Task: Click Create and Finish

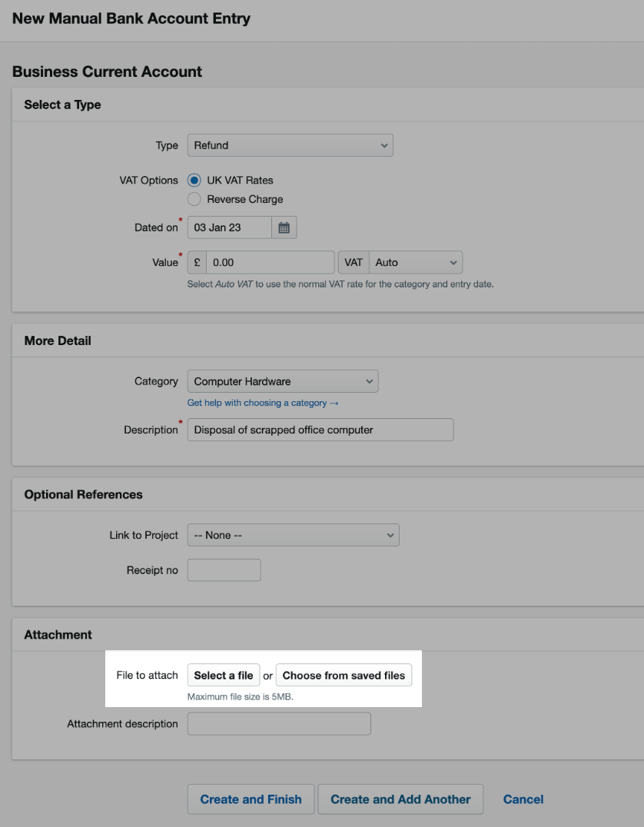Action: coord(251,799)
